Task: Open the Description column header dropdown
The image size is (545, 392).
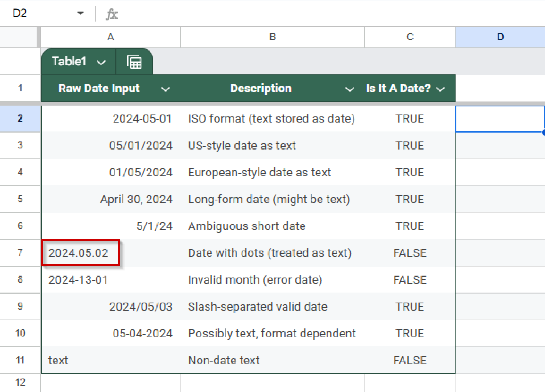Action: pos(350,89)
